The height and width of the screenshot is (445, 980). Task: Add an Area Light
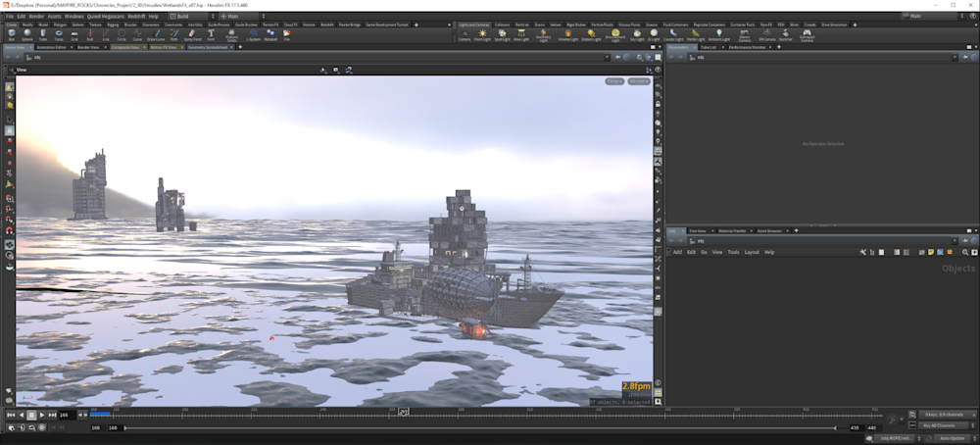click(x=521, y=35)
